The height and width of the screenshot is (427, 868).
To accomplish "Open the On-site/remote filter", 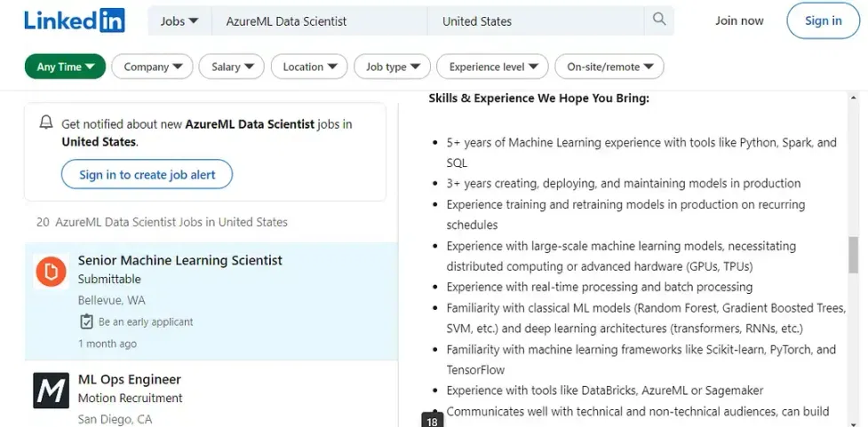I will pyautogui.click(x=609, y=67).
